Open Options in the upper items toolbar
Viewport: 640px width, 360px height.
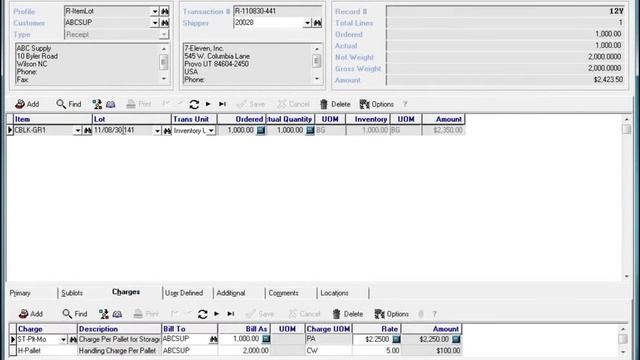[376, 104]
